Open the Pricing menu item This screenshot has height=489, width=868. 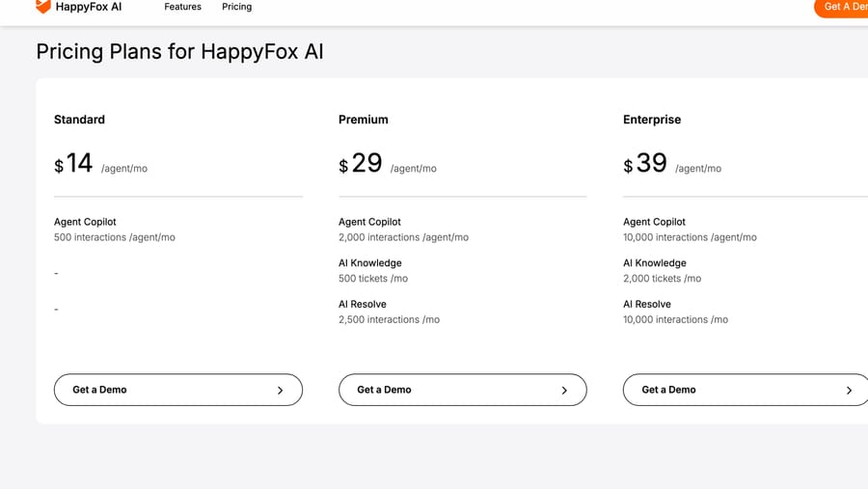pos(237,7)
